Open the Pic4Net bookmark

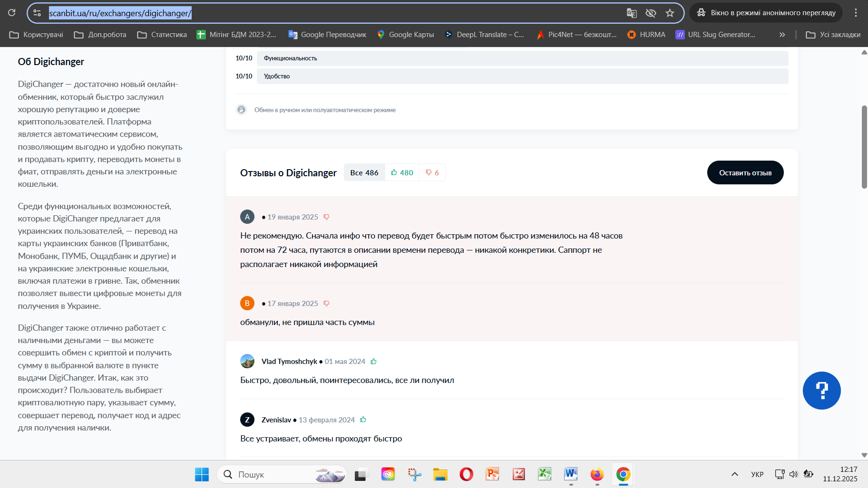(576, 35)
